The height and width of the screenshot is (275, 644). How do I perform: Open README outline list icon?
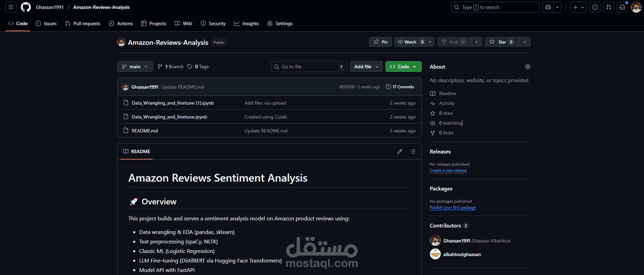[x=413, y=151]
